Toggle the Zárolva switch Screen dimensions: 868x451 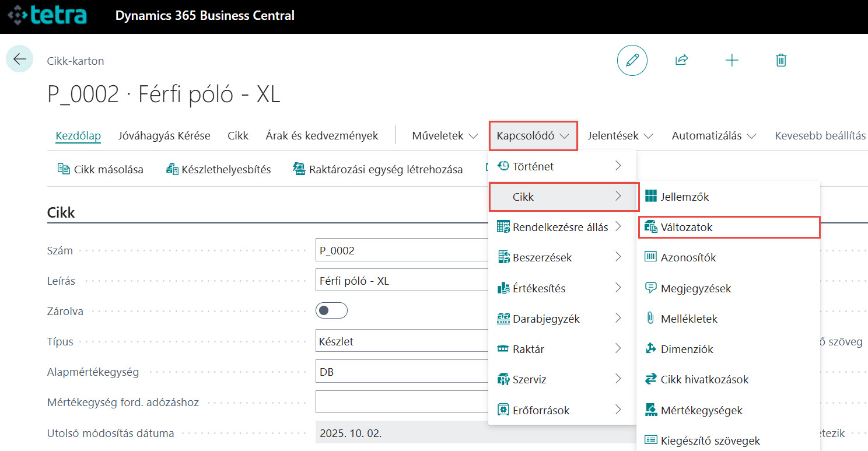coord(331,311)
